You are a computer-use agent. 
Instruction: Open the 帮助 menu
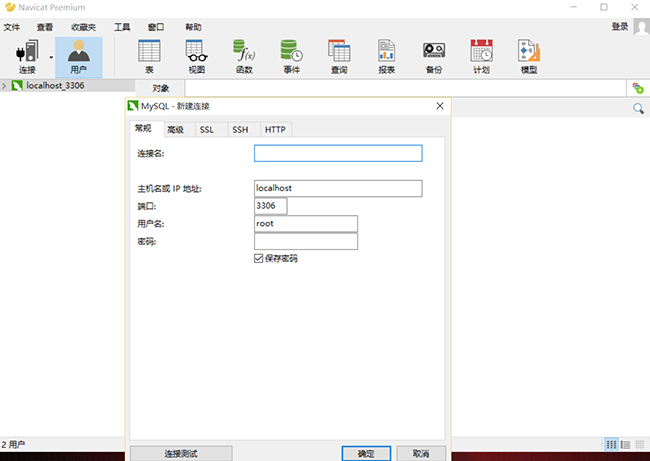coord(193,27)
